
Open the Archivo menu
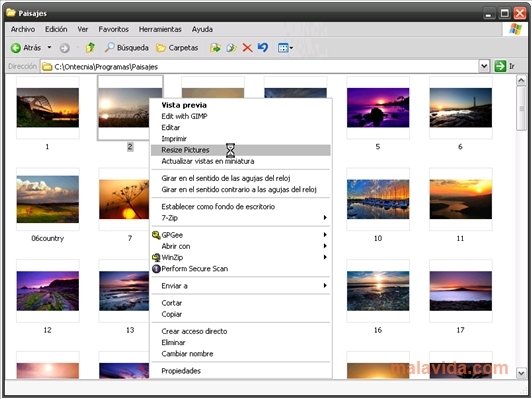pyautogui.click(x=23, y=30)
